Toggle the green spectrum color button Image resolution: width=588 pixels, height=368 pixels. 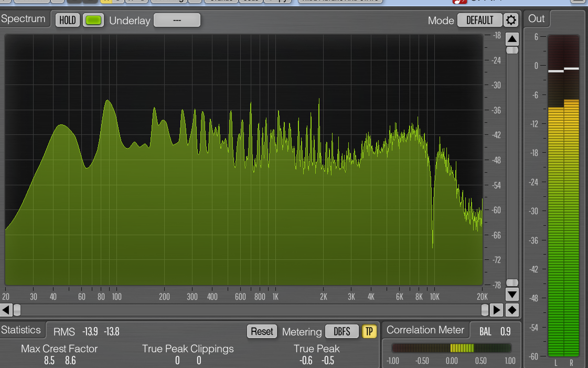click(x=93, y=20)
